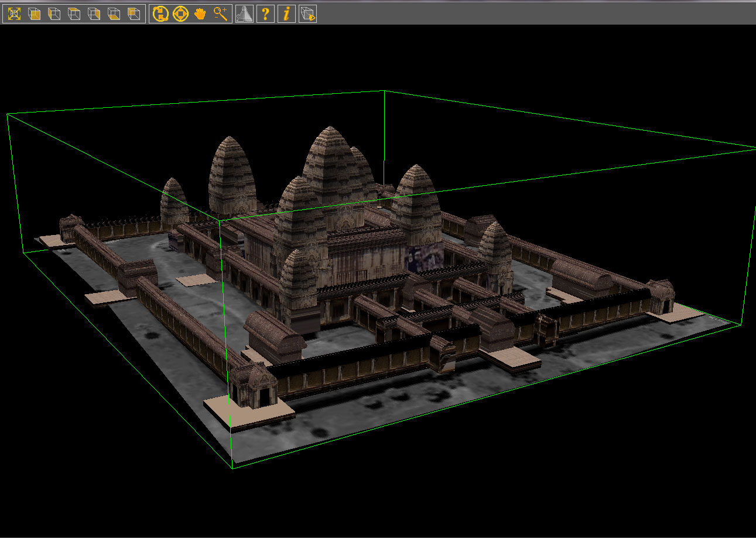
Task: Toggle bounding box display on the scene
Action: coord(307,14)
